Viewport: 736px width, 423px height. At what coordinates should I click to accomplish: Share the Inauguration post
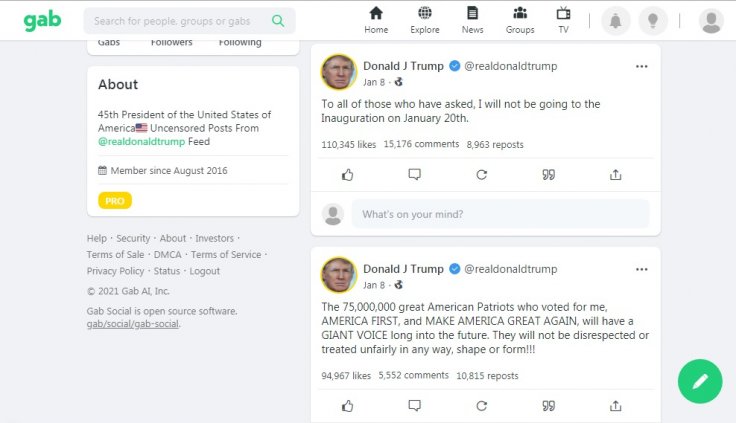pyautogui.click(x=615, y=174)
